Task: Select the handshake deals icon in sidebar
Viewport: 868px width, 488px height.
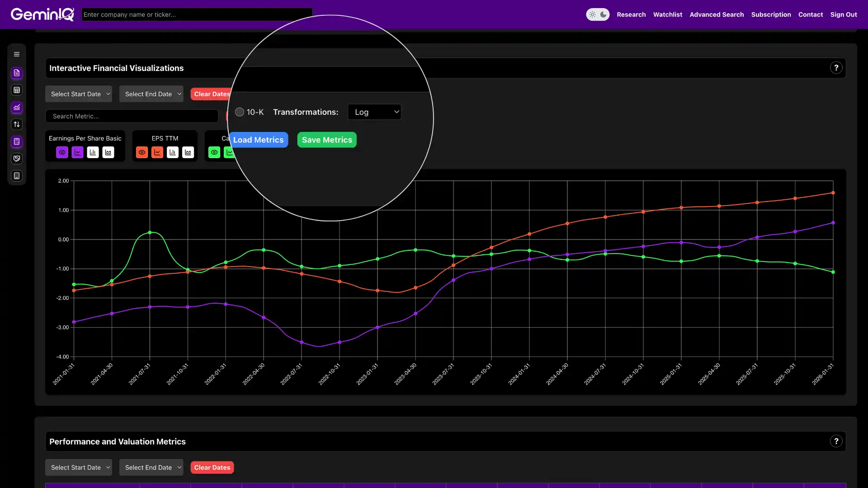Action: (17, 159)
